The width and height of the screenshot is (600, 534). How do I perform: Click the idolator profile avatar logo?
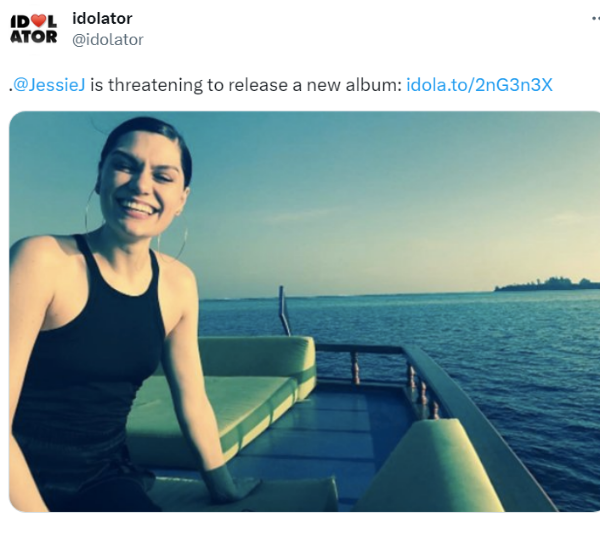tap(33, 29)
